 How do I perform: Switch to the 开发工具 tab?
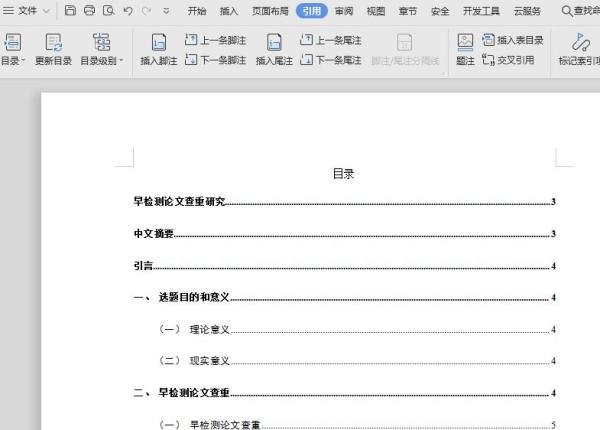pos(481,11)
